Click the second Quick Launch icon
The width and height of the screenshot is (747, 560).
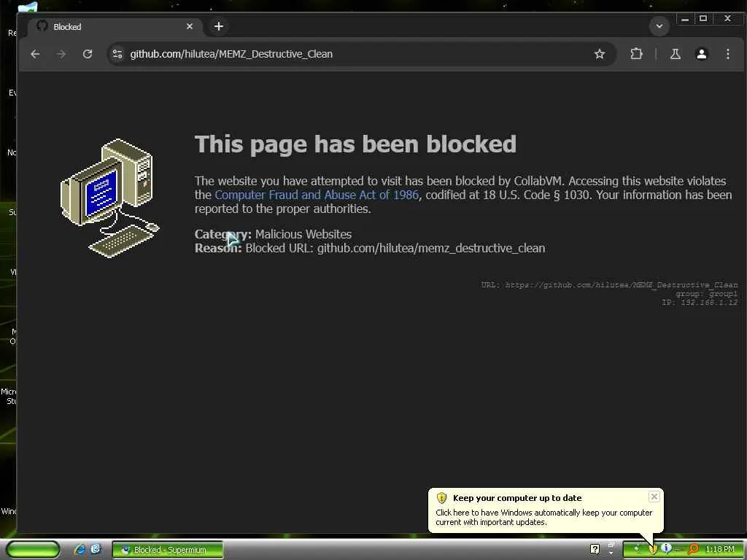tap(96, 550)
